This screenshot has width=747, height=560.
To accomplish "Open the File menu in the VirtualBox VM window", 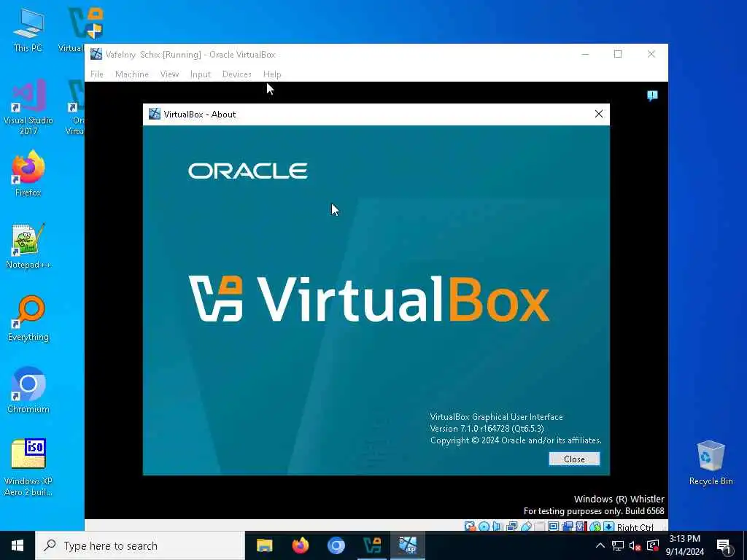I will coord(97,74).
